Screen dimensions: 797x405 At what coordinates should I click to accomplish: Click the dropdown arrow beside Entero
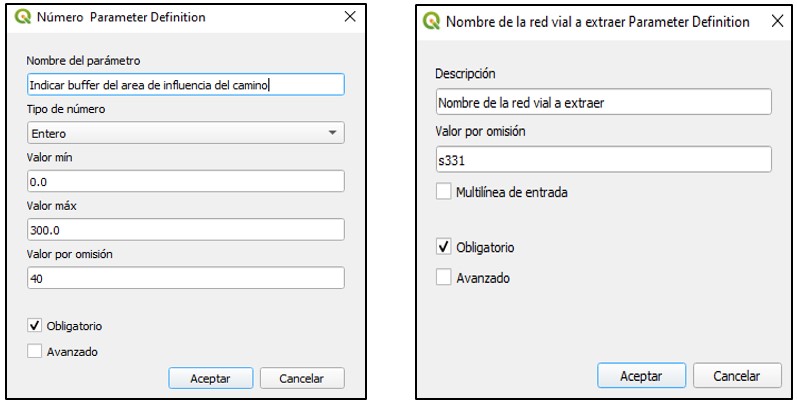332,133
